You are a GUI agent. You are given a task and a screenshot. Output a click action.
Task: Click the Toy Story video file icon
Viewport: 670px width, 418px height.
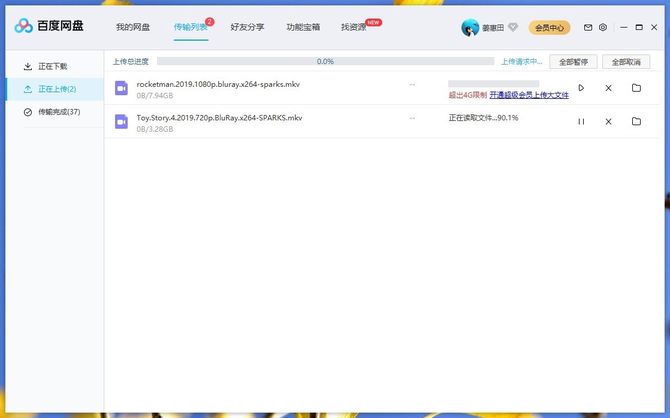pos(121,122)
